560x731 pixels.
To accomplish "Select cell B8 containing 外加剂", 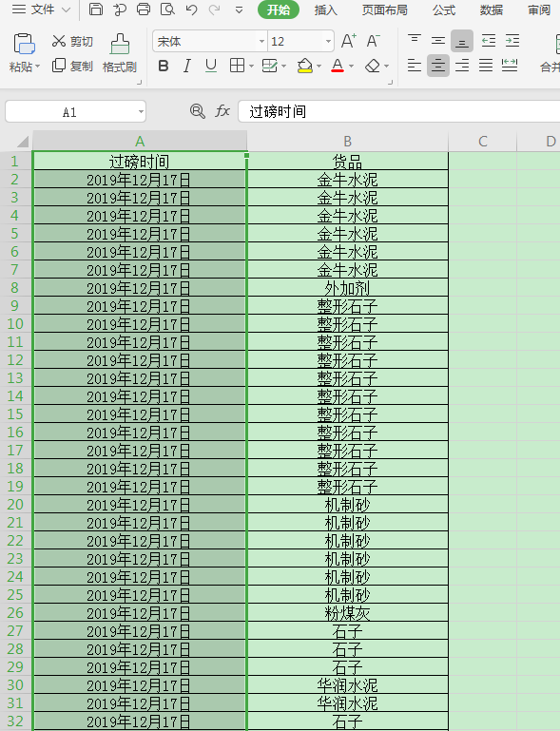I will pyautogui.click(x=347, y=288).
